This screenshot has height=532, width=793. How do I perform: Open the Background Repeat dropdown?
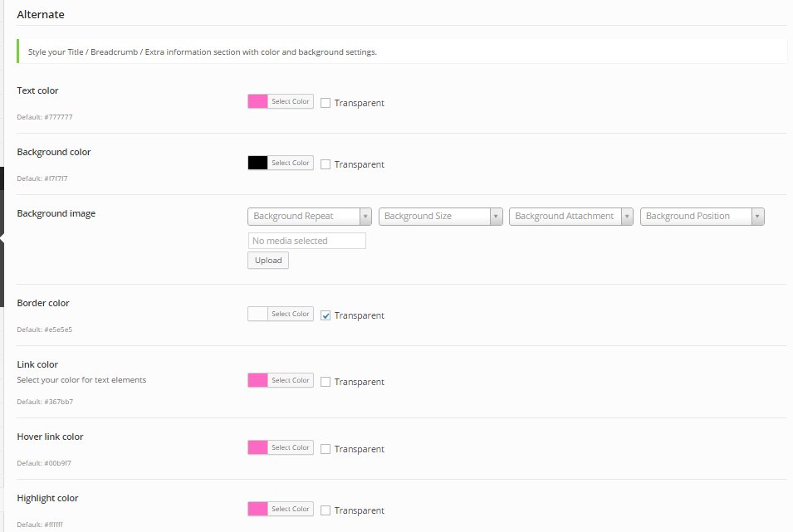[x=309, y=216]
